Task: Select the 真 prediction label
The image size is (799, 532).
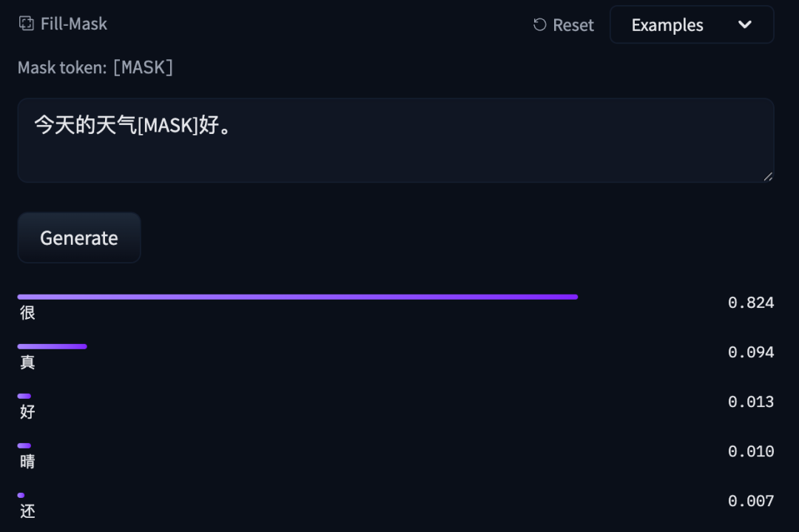Action: (x=27, y=363)
